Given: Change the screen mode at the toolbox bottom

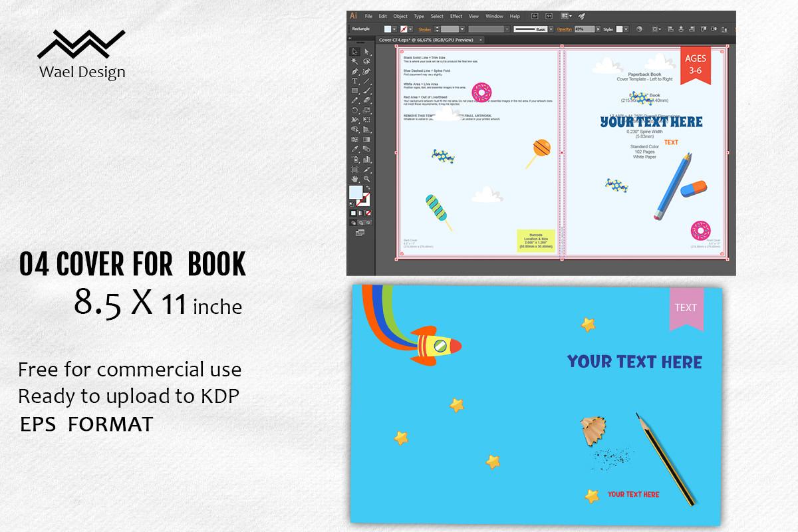Looking at the screenshot, I should [x=360, y=233].
